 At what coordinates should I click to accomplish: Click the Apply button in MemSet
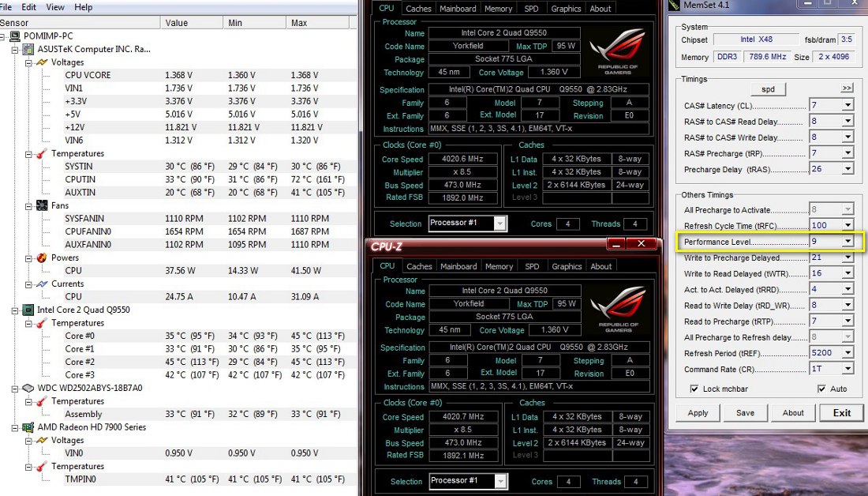pyautogui.click(x=698, y=412)
